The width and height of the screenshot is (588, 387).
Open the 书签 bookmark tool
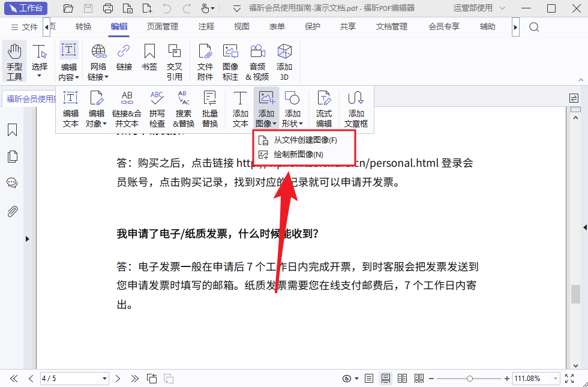tap(149, 61)
